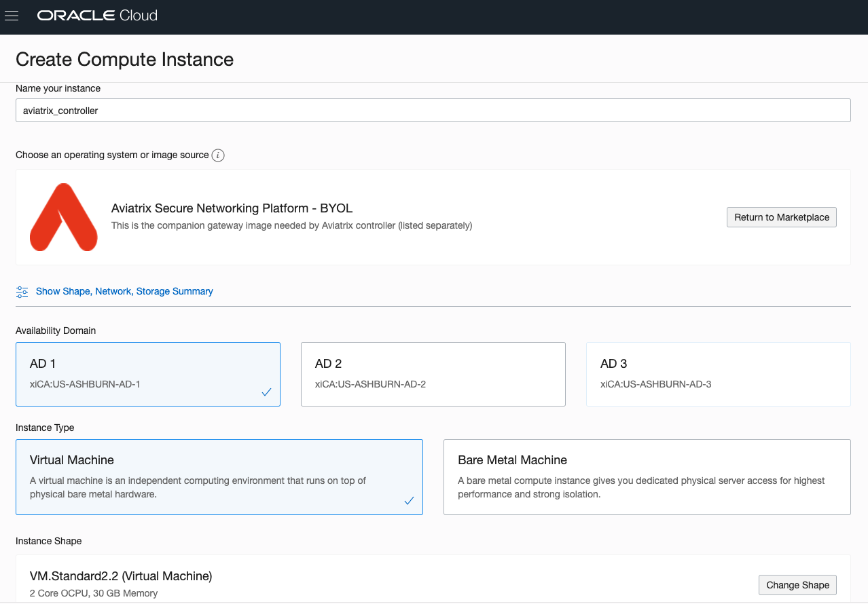868x604 pixels.
Task: Open the hamburger navigation menu
Action: pos(12,16)
